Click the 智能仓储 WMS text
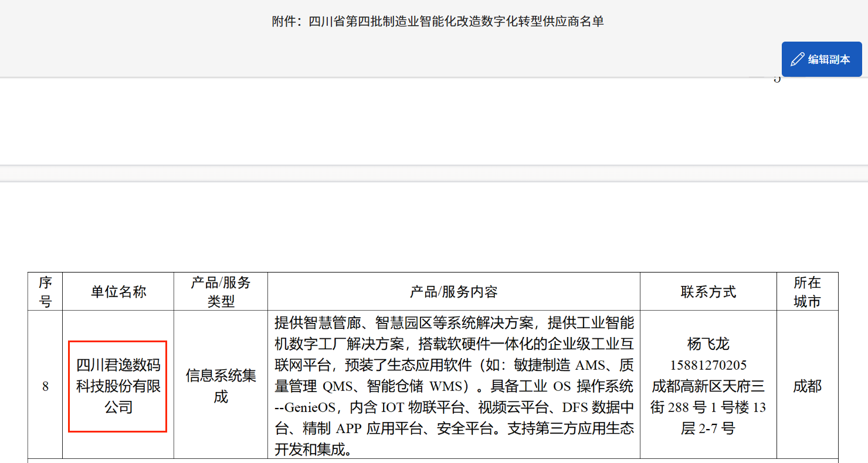The width and height of the screenshot is (868, 463). coord(411,387)
